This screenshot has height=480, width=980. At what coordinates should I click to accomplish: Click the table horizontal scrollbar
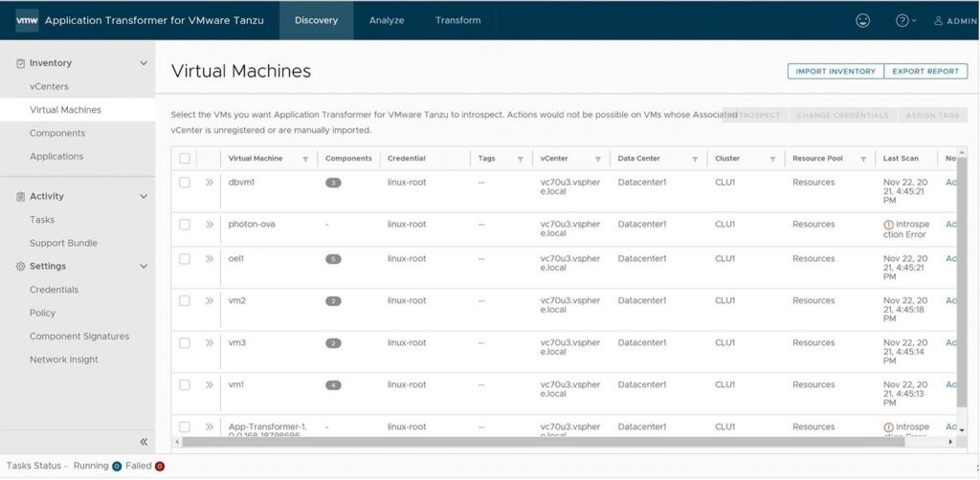point(543,442)
